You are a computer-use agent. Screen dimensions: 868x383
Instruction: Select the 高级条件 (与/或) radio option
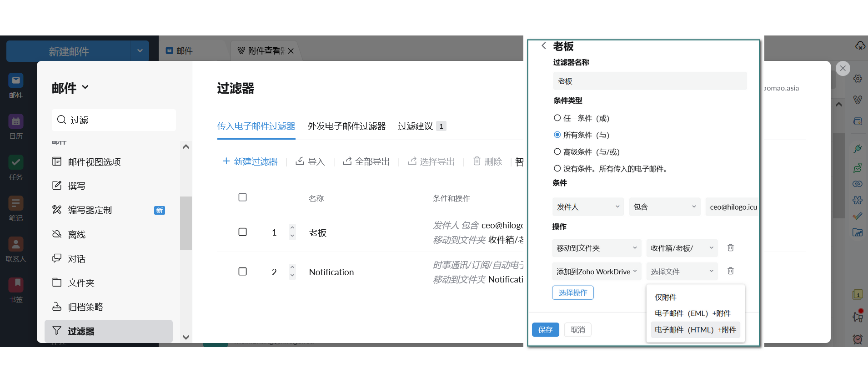(557, 152)
